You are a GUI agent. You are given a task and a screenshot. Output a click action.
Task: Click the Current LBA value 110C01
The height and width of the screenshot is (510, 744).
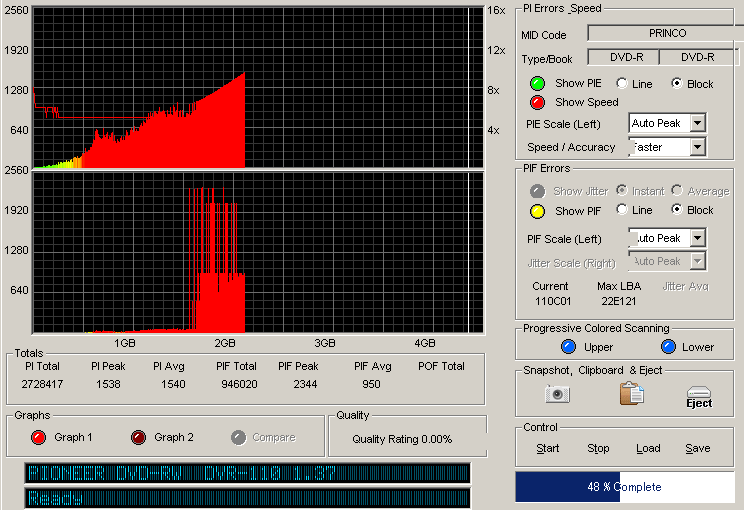tap(553, 301)
